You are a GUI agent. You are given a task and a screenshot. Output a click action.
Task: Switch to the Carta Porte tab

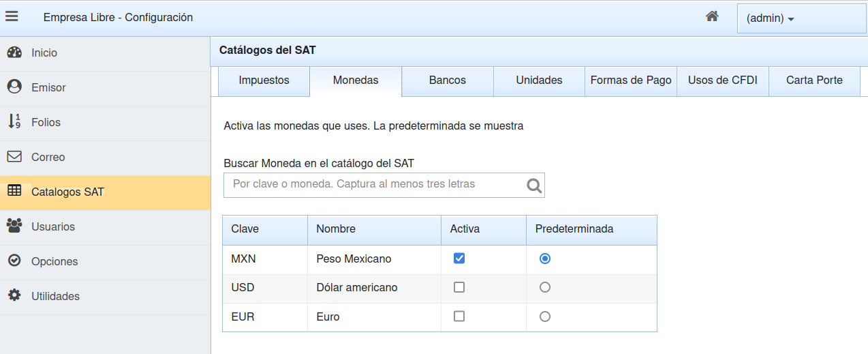tap(814, 80)
